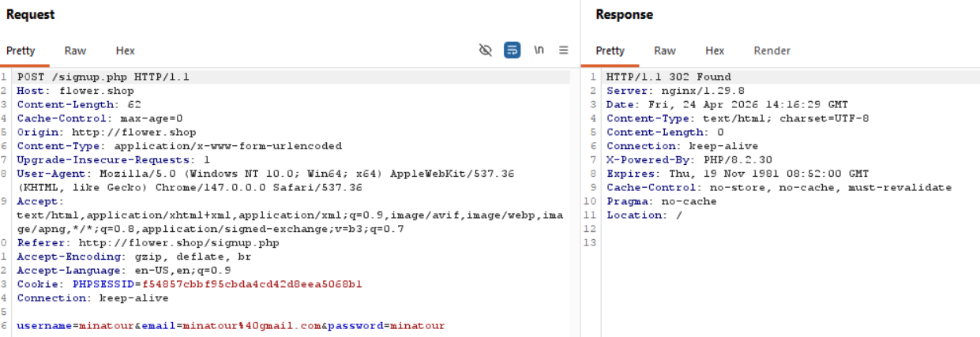Select the Request Pretty tab
The height and width of the screenshot is (337, 980).
pyautogui.click(x=21, y=51)
